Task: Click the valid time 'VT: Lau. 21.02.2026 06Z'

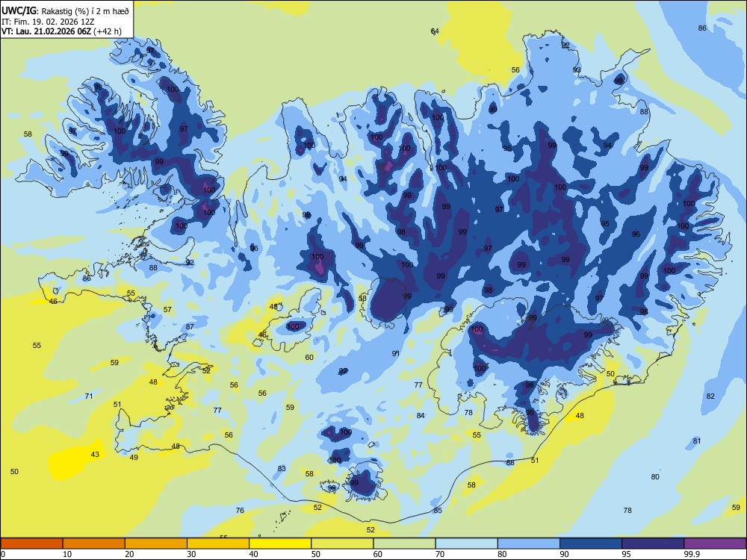Action: (46, 31)
